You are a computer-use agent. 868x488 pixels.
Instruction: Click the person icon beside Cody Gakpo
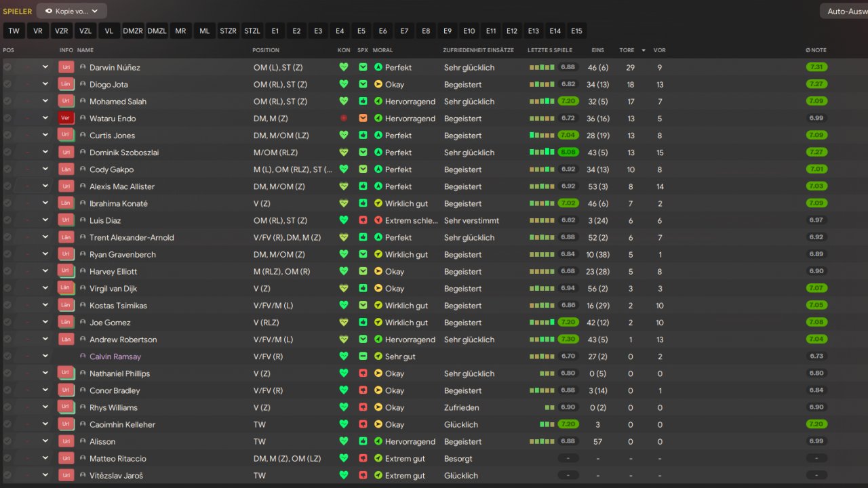coord(83,169)
